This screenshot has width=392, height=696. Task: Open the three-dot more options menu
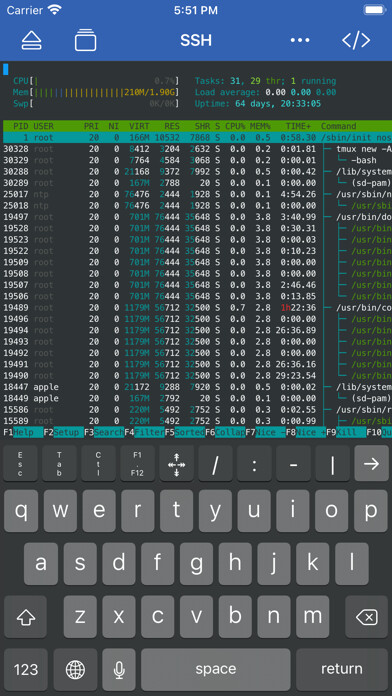[x=300, y=40]
